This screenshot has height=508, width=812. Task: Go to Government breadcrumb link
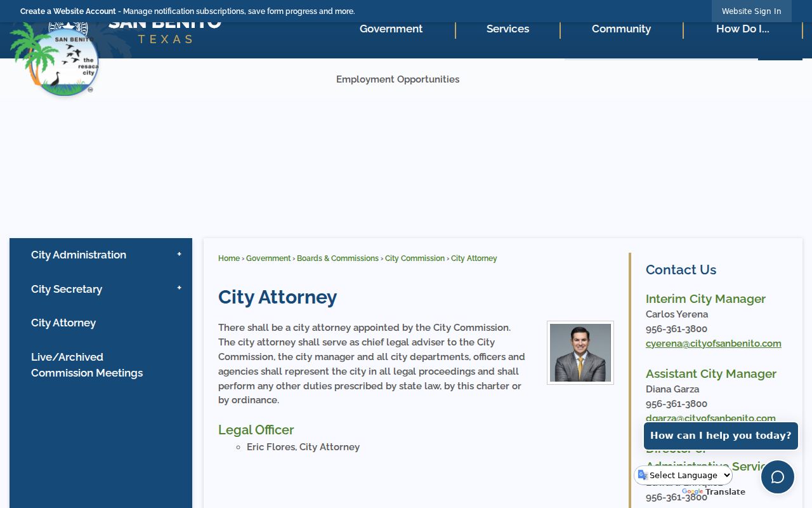(x=268, y=258)
